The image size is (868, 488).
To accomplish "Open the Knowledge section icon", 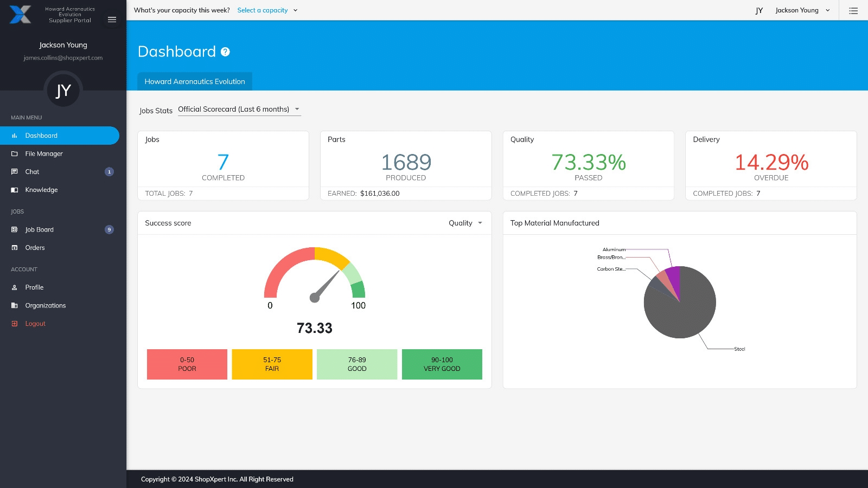I will pyautogui.click(x=14, y=189).
